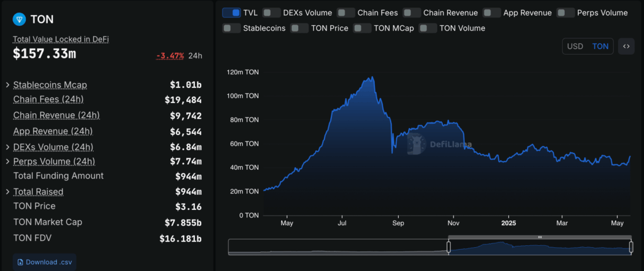Click the $1.01b stablecoins value

coord(186,85)
